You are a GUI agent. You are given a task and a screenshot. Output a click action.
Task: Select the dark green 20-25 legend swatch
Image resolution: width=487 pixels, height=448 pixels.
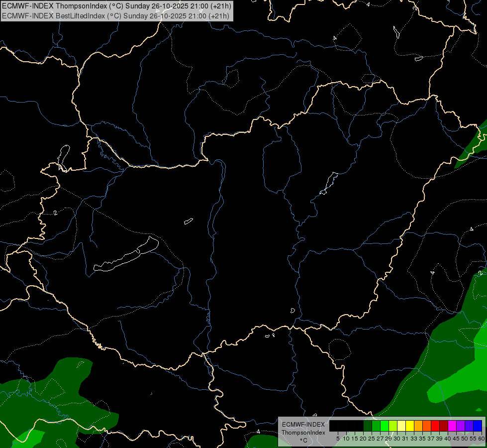[368, 426]
